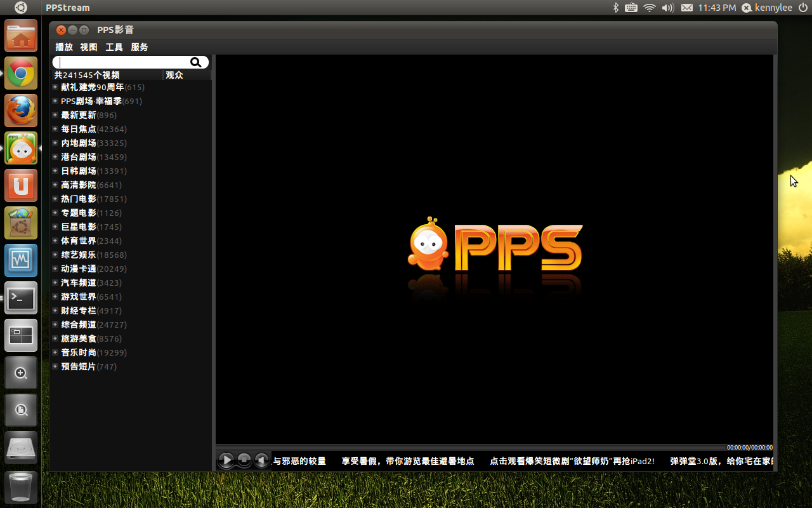Open the 播放 menu
The width and height of the screenshot is (812, 508).
[64, 47]
